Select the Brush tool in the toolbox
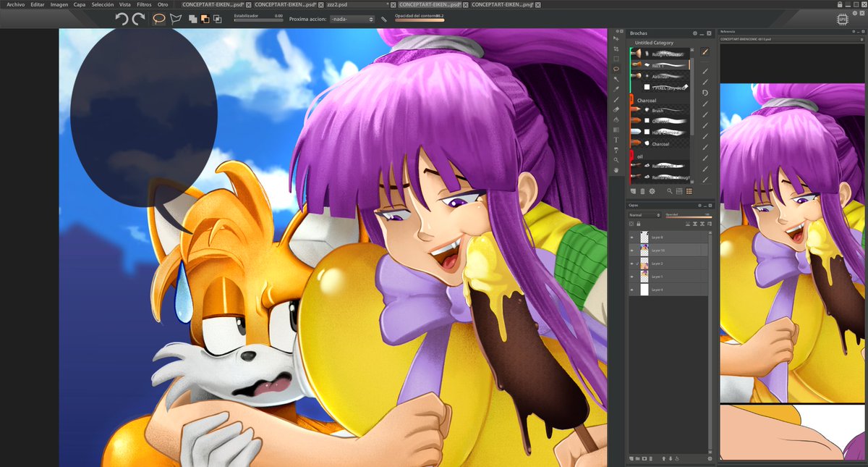The width and height of the screenshot is (868, 467). (616, 99)
